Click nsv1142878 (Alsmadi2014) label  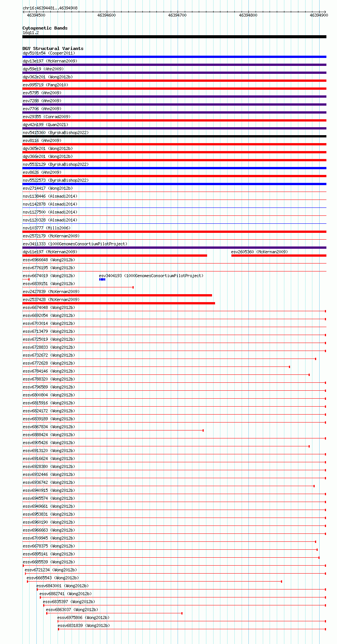(x=50, y=204)
